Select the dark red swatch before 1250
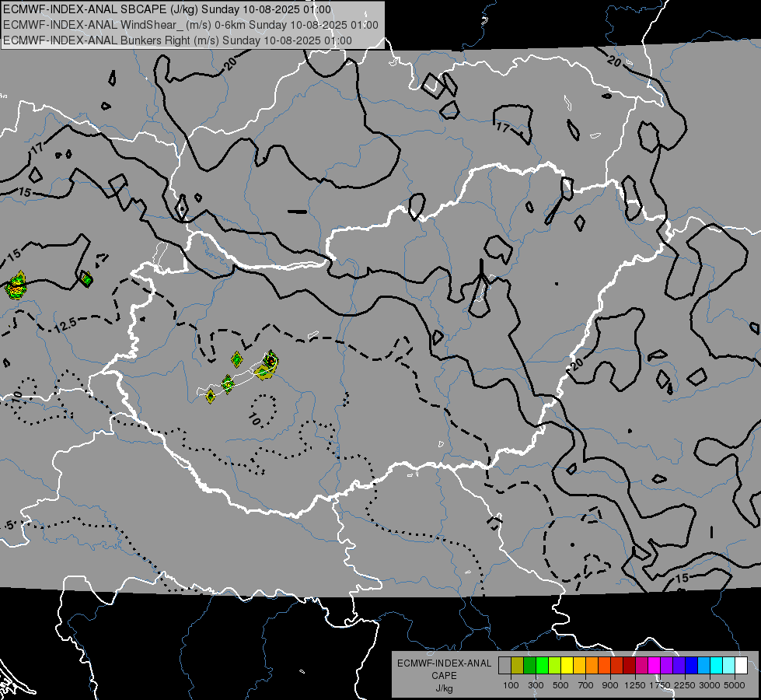This screenshot has width=761, height=700. 629,665
